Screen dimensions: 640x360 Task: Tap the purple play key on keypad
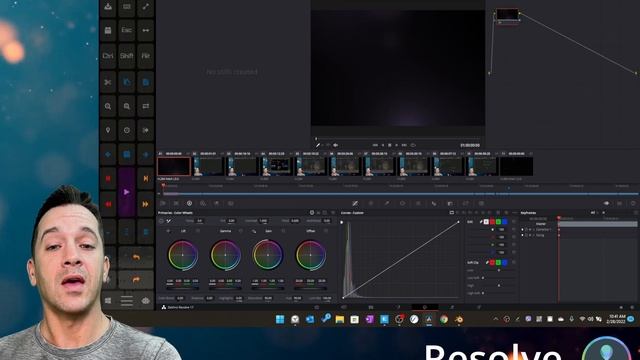127,191
